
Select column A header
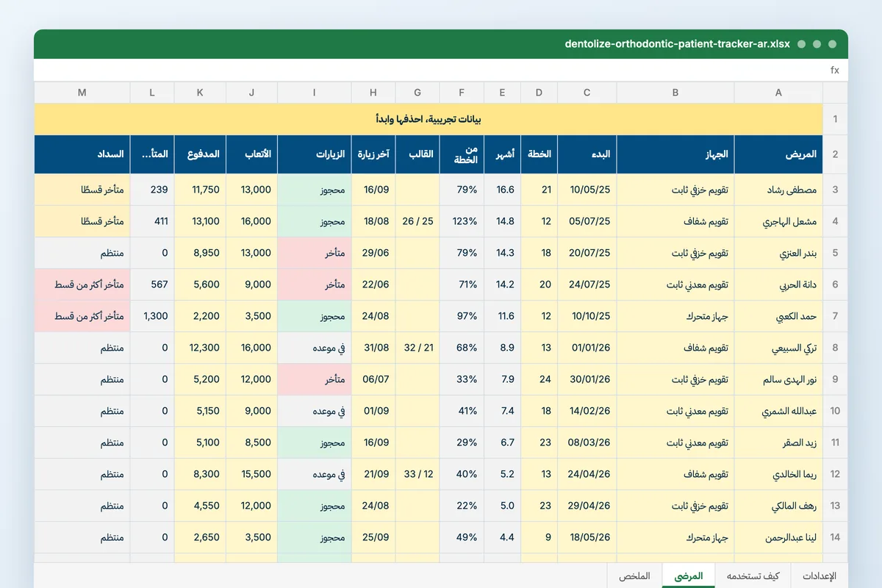778,93
